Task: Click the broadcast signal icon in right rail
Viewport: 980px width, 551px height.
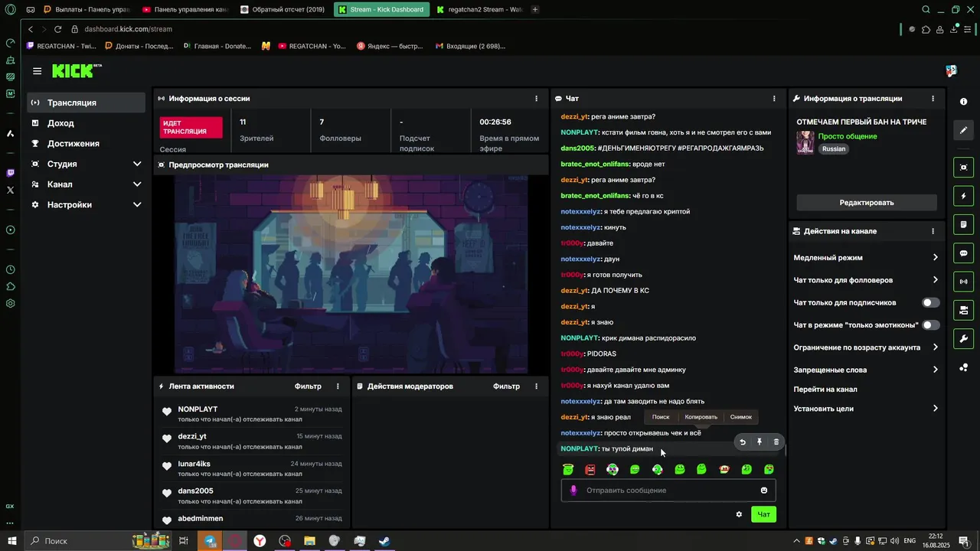Action: (x=963, y=282)
